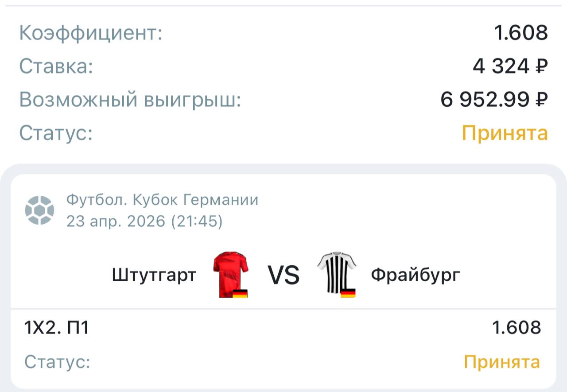The image size is (567, 392).
Task: Select the Фрайбург team name
Action: (416, 276)
